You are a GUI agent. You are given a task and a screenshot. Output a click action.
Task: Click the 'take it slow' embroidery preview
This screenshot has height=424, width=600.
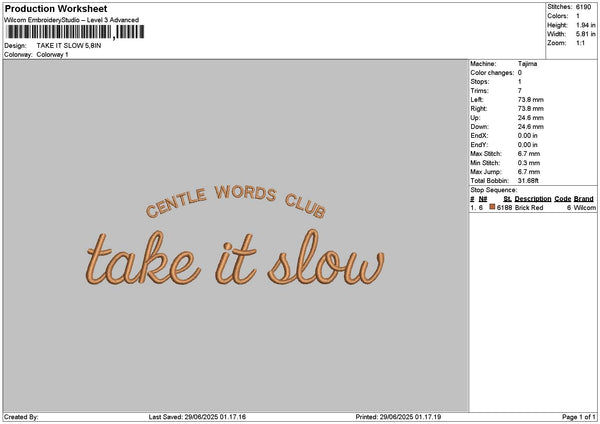pyautogui.click(x=235, y=258)
